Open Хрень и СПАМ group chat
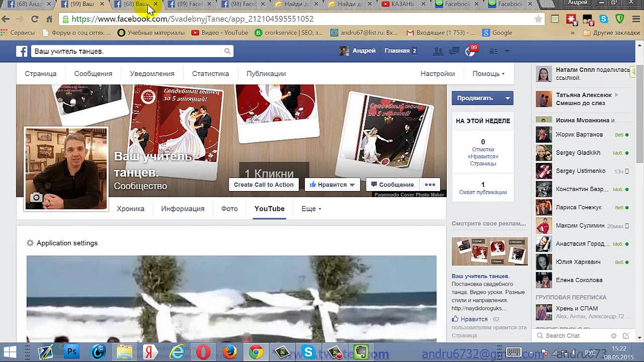 [583, 312]
